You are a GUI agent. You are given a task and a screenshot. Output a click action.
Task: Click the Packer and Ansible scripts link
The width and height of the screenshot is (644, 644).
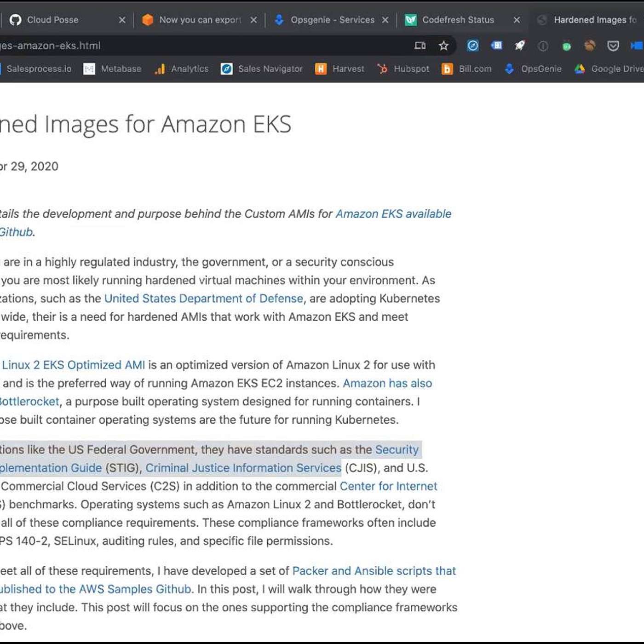tap(374, 571)
